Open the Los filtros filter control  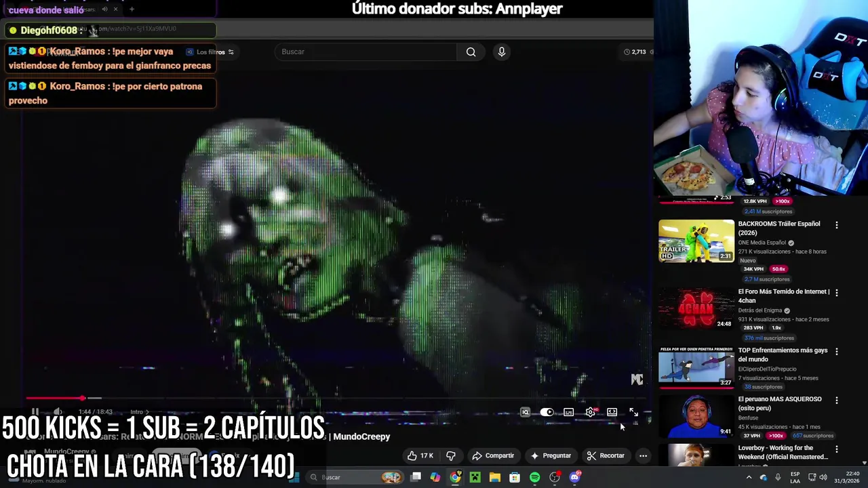pyautogui.click(x=211, y=52)
